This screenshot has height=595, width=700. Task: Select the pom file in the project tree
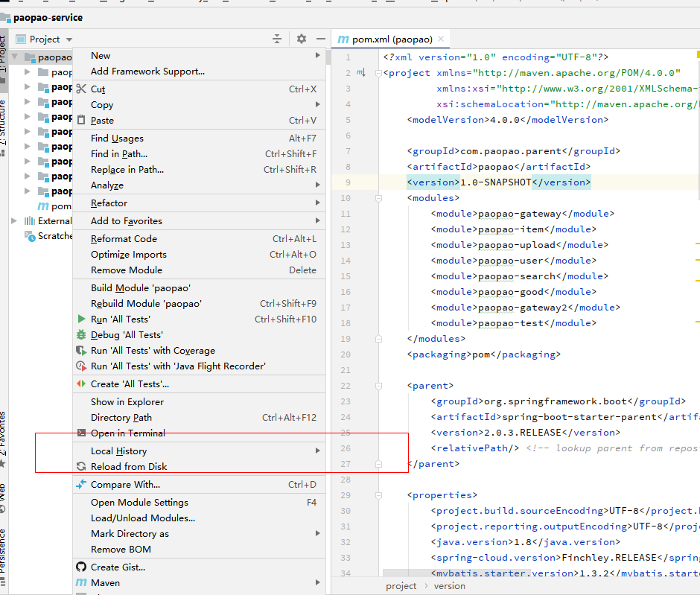pyautogui.click(x=54, y=206)
